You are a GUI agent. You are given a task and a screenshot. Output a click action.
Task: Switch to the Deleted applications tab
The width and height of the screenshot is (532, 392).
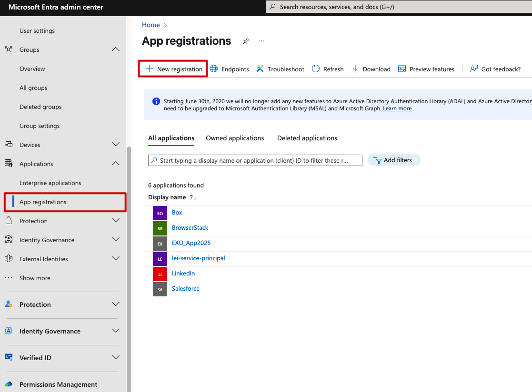coord(307,138)
